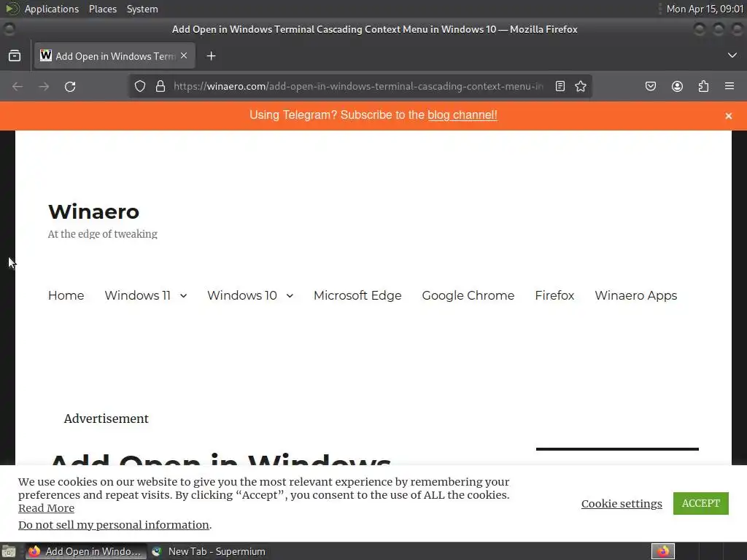
Task: View site security via the padlock icon
Action: tap(160, 86)
